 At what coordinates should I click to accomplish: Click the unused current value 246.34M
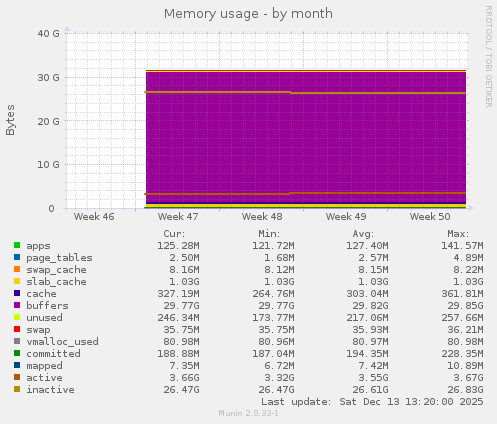[x=178, y=318]
